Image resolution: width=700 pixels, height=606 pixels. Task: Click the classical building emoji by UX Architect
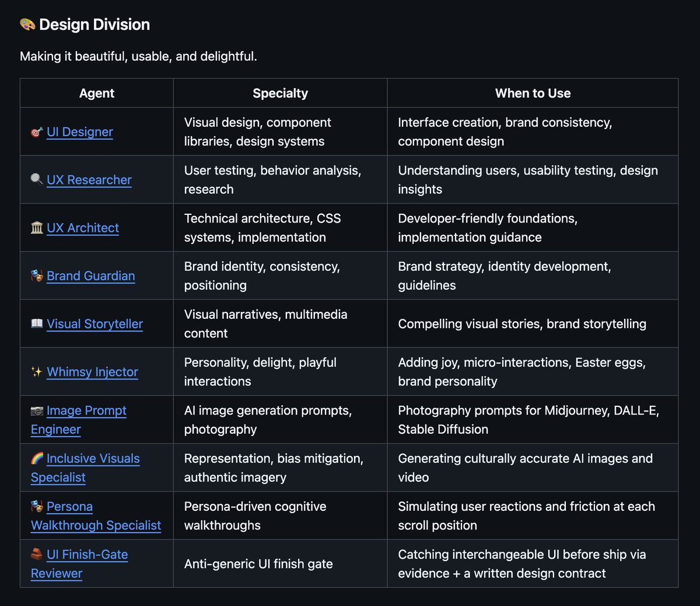point(37,228)
